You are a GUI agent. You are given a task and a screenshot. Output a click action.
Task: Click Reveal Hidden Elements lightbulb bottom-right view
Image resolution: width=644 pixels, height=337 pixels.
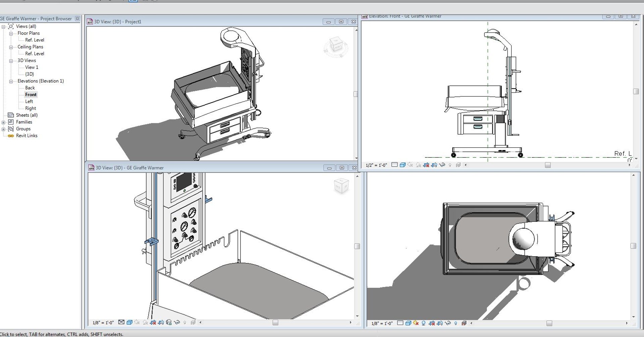(x=455, y=323)
